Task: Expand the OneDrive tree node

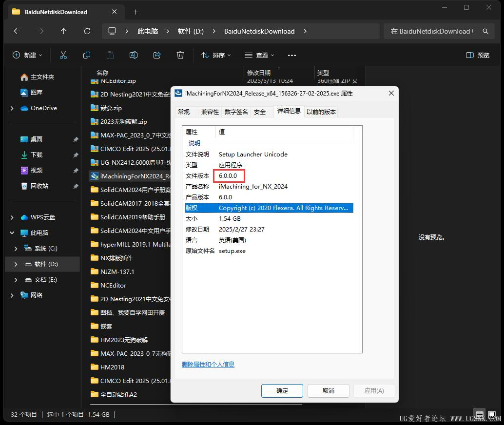Action: coord(12,108)
